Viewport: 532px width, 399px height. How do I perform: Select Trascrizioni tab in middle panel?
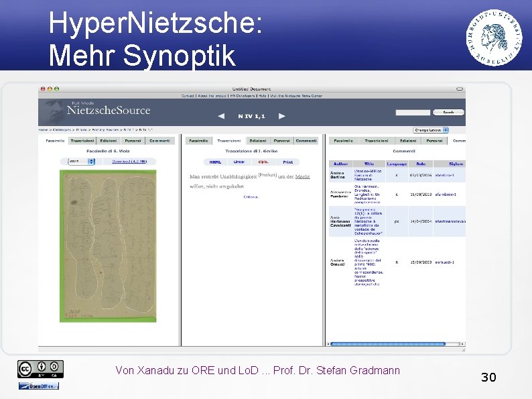(x=229, y=141)
